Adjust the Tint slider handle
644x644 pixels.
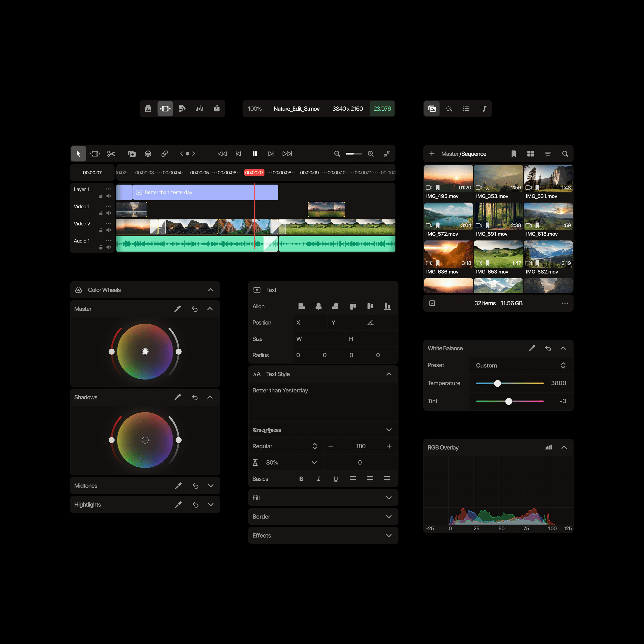(509, 401)
